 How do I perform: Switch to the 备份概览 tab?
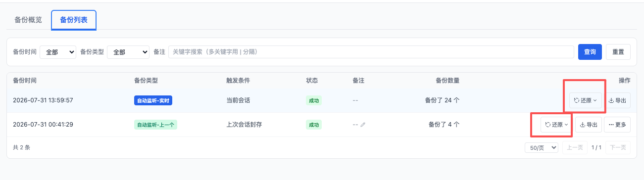(28, 20)
